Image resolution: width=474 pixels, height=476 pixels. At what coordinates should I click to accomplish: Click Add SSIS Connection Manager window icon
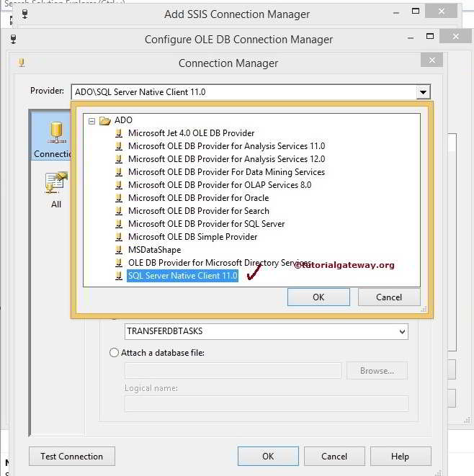pos(25,14)
